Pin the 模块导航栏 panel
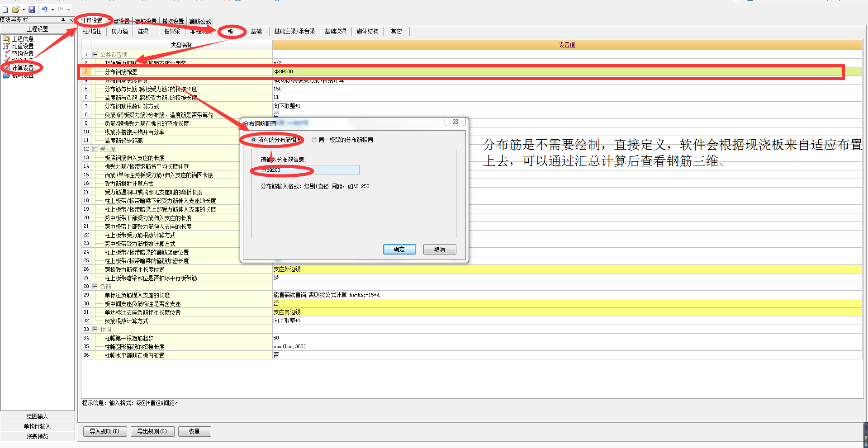The image size is (868, 448). [x=63, y=20]
